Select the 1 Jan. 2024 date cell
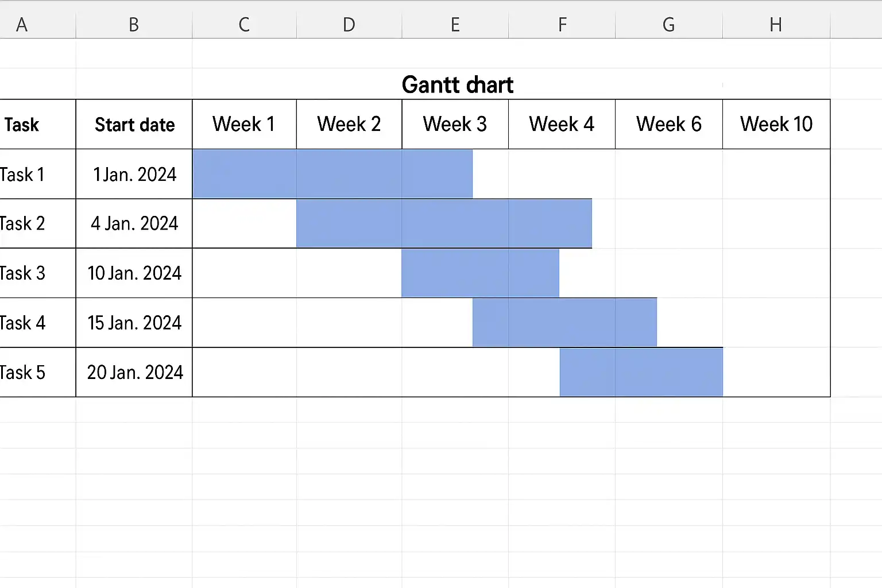Screen dimensions: 882x588 pyautogui.click(x=134, y=175)
